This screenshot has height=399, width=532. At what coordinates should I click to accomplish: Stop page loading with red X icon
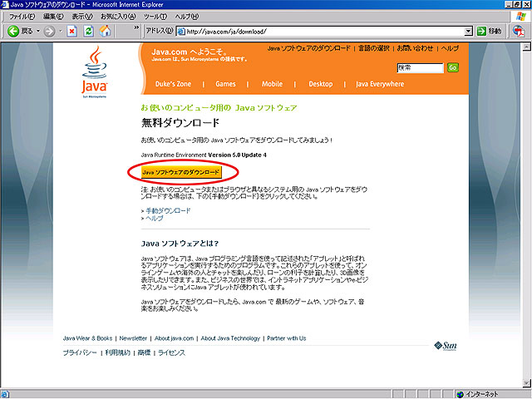[71, 32]
